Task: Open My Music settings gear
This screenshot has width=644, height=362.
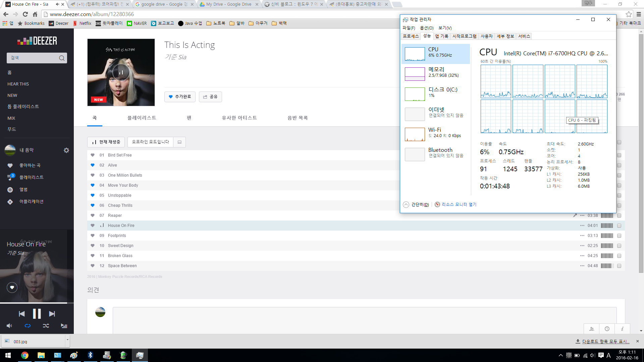Action: point(66,150)
